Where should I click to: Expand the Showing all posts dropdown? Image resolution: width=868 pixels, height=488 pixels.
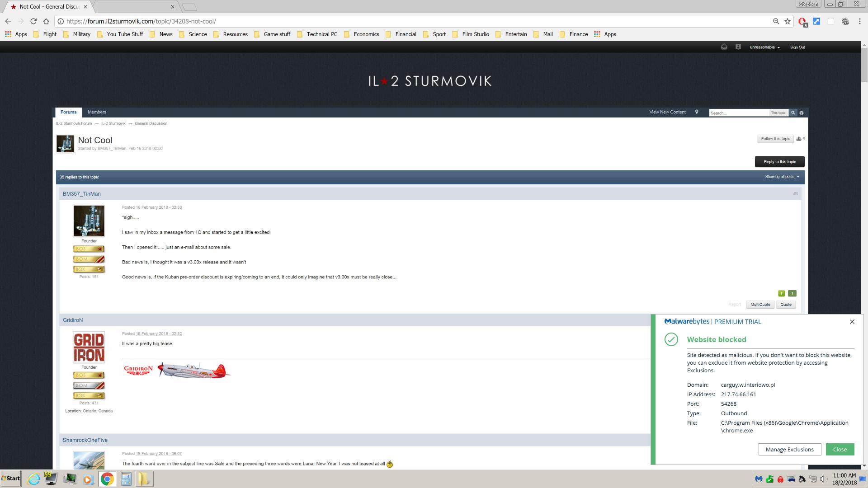click(x=782, y=177)
